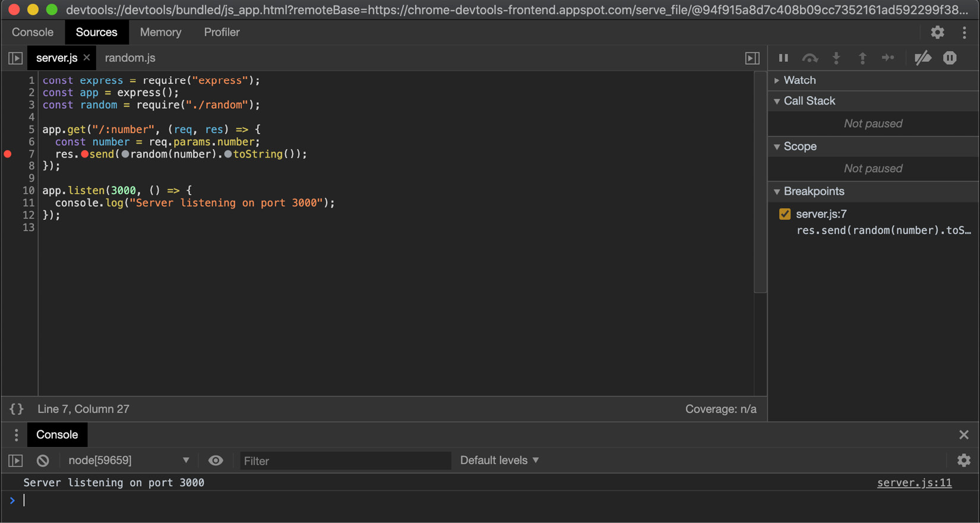Enable inline breakpoint before random(number)
Image resolution: width=980 pixels, height=523 pixels.
[125, 154]
